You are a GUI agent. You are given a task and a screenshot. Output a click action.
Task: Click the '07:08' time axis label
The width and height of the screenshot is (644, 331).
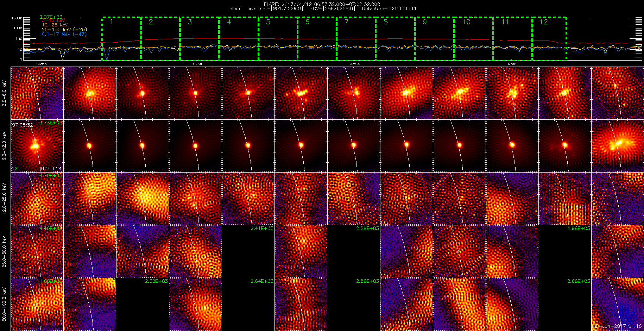pos(511,64)
